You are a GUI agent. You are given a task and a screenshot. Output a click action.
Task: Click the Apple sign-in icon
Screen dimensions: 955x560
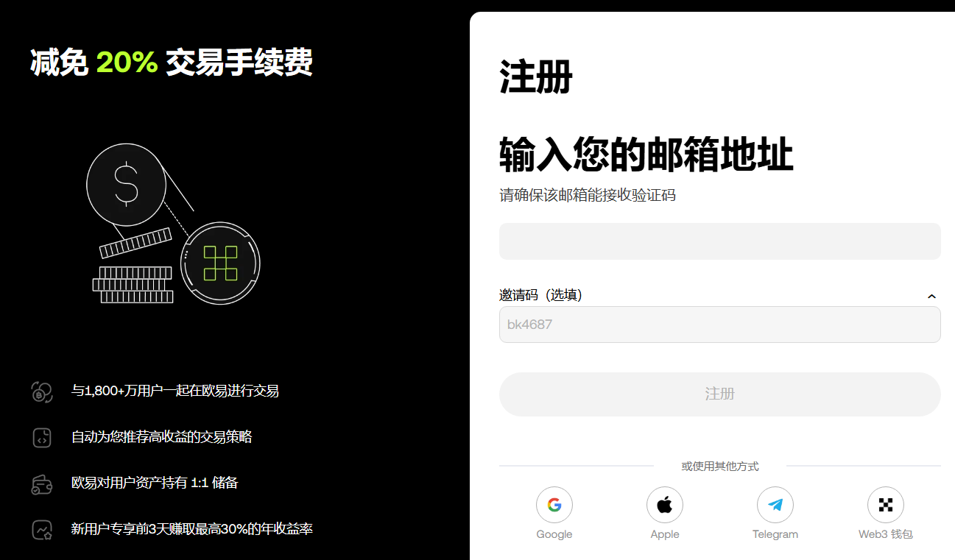pyautogui.click(x=665, y=505)
